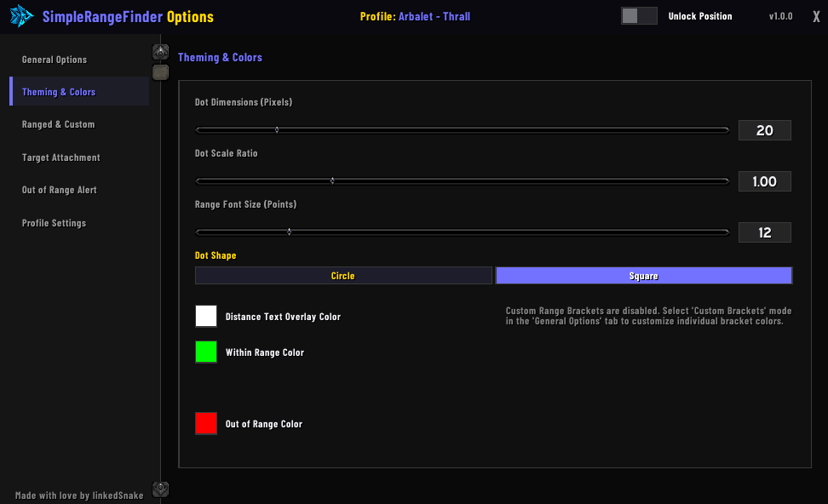Go to Out of Range Alert tab

tap(79, 190)
